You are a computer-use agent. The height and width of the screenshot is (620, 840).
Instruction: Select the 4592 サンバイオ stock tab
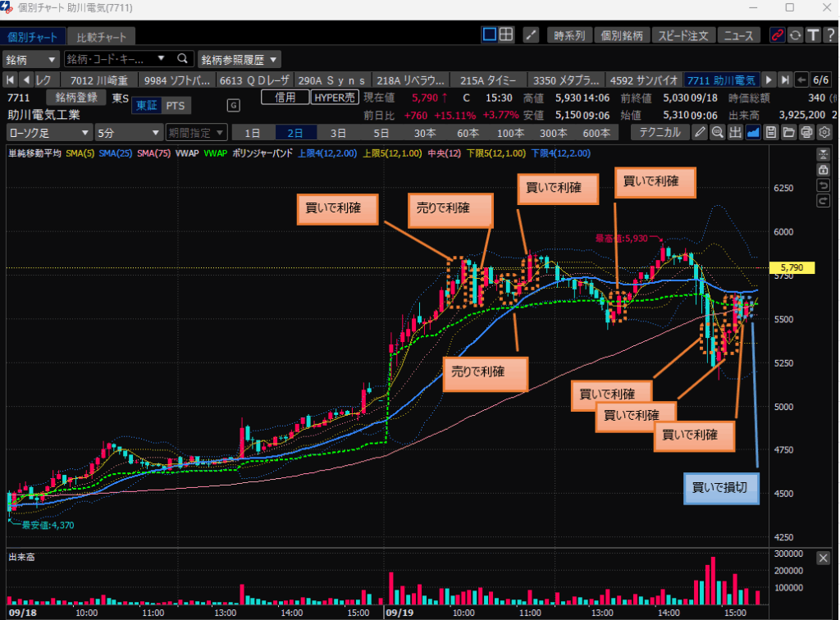645,80
